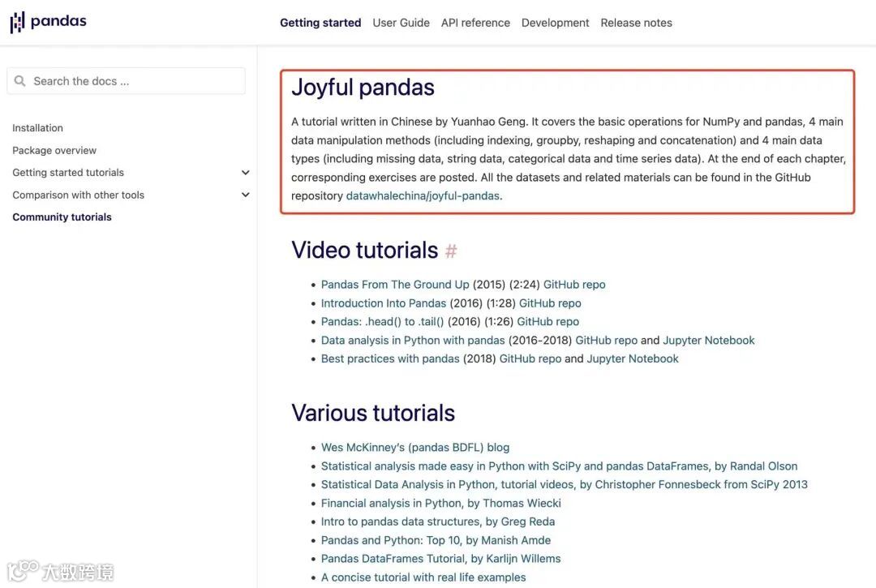
Task: Open Wes McKinney's (pandas BDFL) blog
Action: (415, 448)
